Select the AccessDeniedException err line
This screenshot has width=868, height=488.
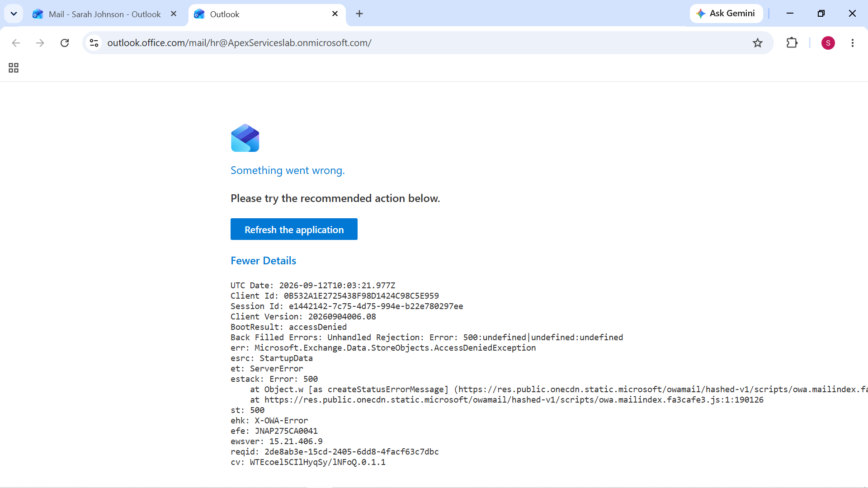(x=383, y=348)
